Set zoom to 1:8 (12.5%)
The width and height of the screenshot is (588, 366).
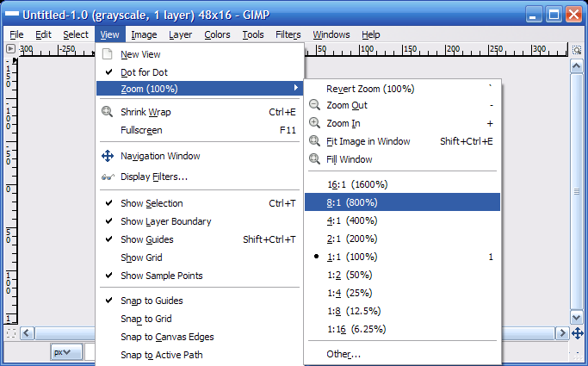[x=402, y=311]
